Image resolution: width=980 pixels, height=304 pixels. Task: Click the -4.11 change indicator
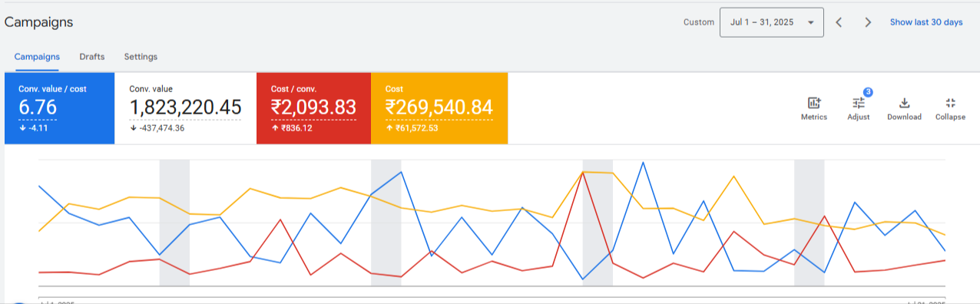tap(34, 128)
